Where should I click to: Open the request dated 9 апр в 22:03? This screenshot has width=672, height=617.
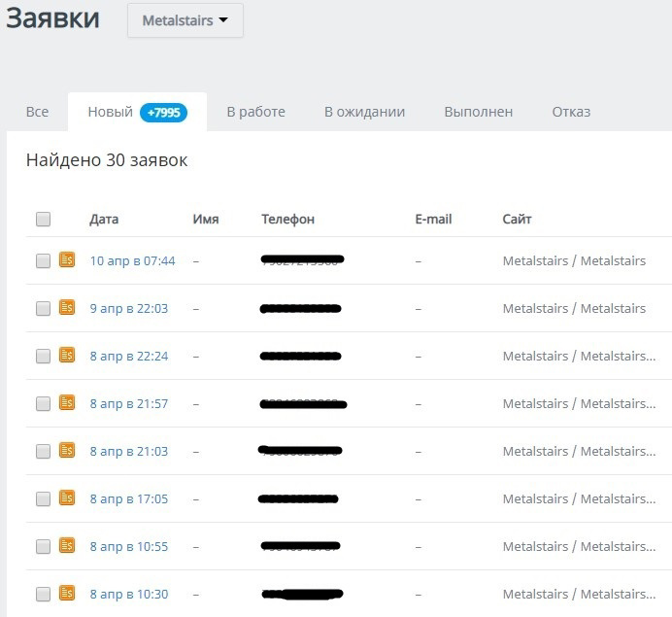coord(129,308)
